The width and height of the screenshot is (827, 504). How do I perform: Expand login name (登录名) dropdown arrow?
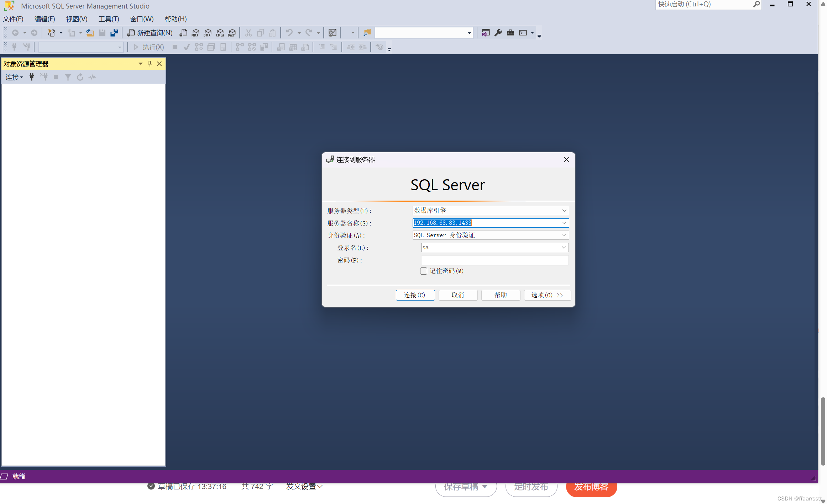click(x=564, y=248)
